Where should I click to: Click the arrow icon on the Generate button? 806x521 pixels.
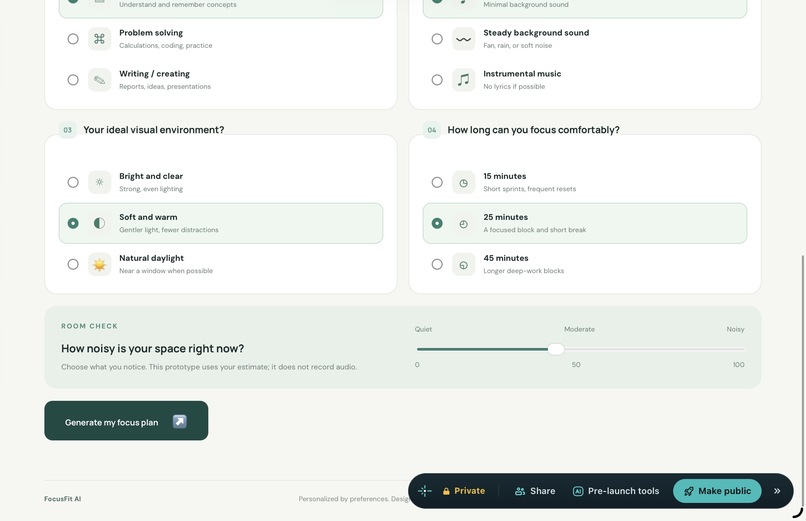[179, 421]
